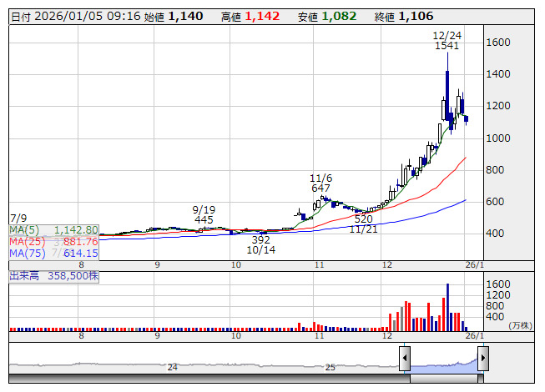Viewport: 545px width, 392px height.
Task: Click the 終値 1,106 value in header
Action: 416,16
